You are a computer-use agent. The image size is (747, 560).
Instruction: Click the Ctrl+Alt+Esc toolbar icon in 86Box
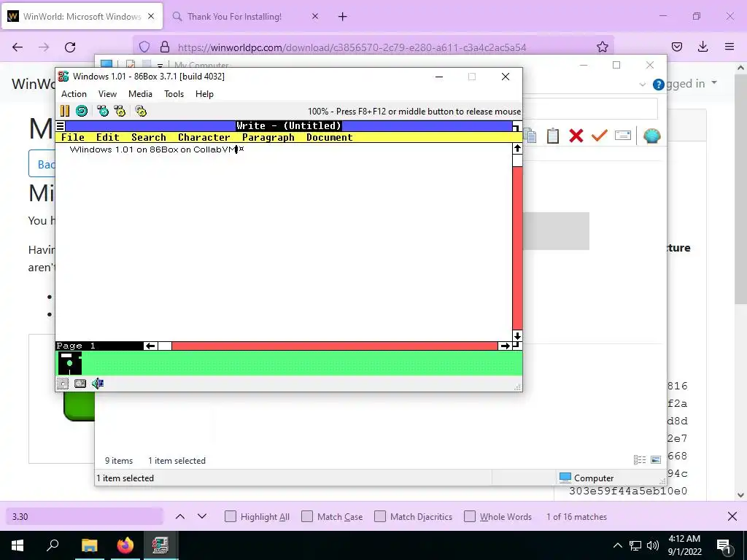coord(120,111)
